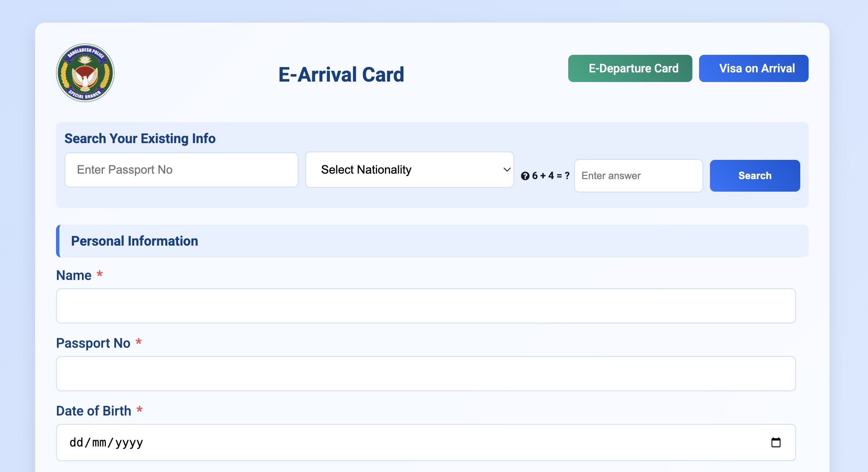The width and height of the screenshot is (868, 472).
Task: Click the 6 + 4 captcha question text
Action: pyautogui.click(x=551, y=176)
